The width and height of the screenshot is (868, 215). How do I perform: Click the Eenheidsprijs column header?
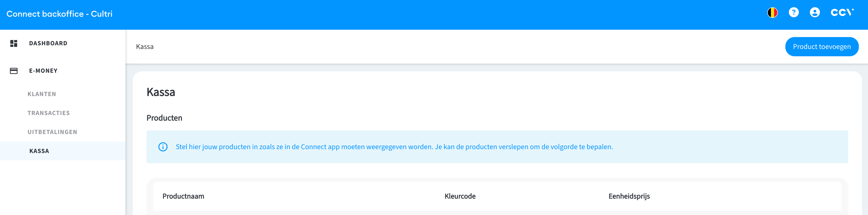click(x=629, y=196)
